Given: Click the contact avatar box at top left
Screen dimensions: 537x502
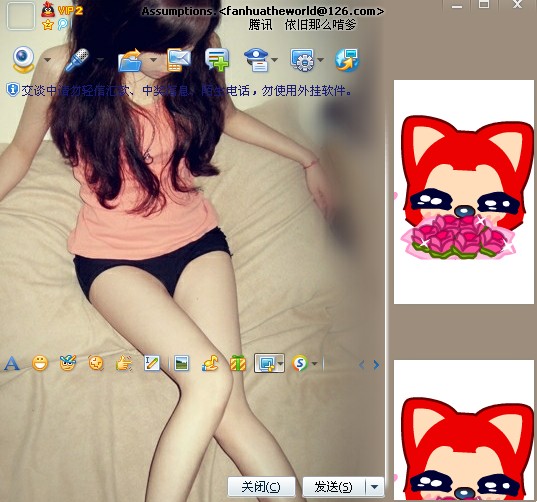Looking at the screenshot, I should tap(21, 16).
